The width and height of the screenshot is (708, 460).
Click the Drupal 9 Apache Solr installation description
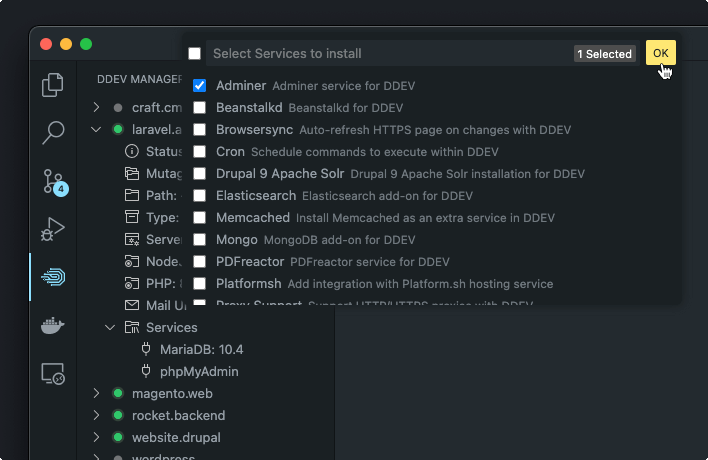pos(468,174)
